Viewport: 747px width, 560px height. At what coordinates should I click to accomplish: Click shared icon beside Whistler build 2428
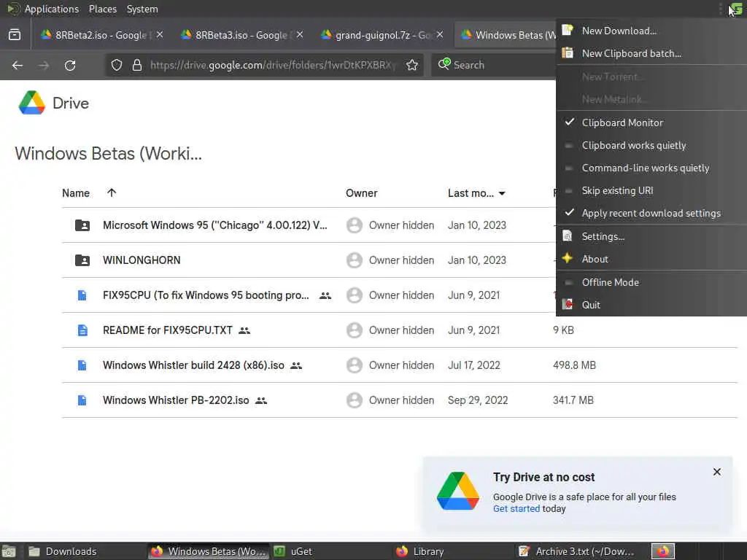(296, 366)
